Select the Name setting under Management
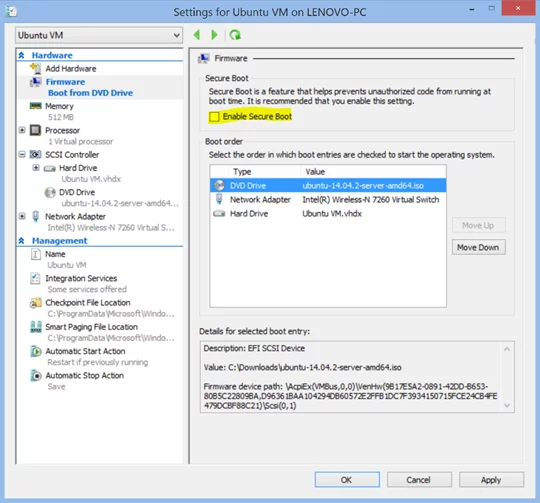 [x=55, y=254]
